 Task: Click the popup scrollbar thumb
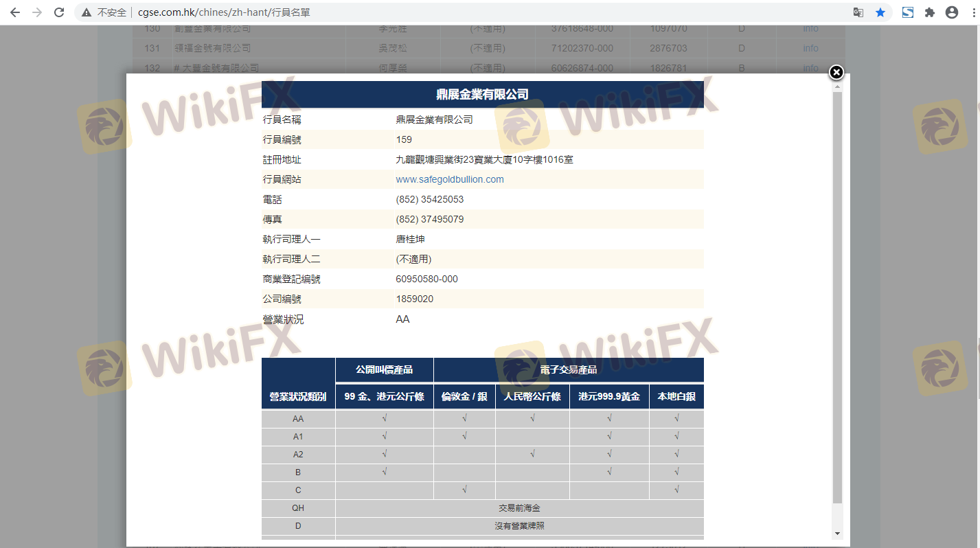pyautogui.click(x=837, y=298)
